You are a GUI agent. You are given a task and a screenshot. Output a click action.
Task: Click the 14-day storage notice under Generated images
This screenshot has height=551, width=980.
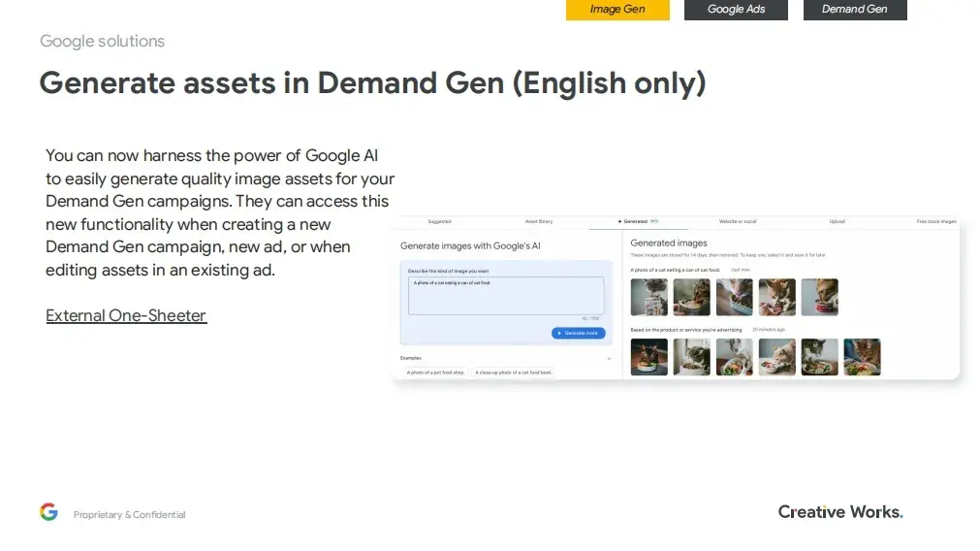[728, 255]
